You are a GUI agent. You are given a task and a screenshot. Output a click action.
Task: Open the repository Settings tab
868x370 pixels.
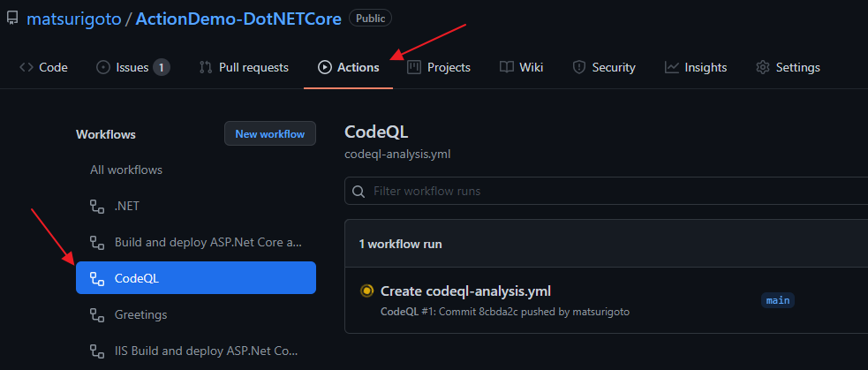point(788,68)
